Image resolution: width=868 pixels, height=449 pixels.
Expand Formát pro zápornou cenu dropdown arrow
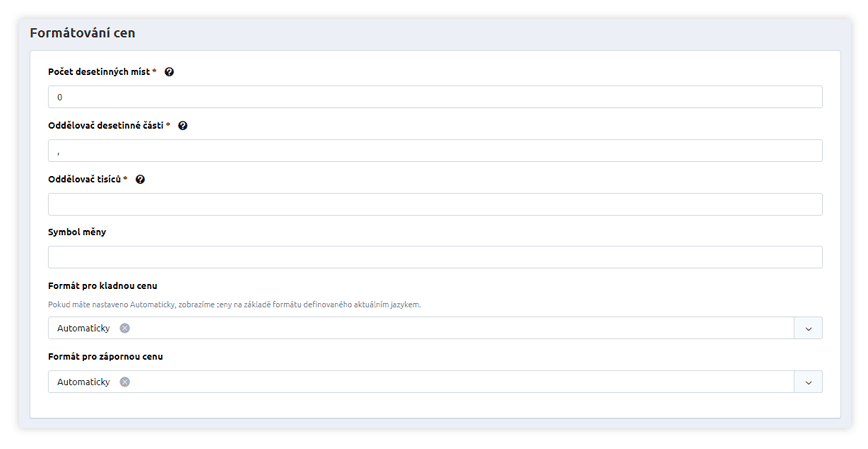(808, 382)
